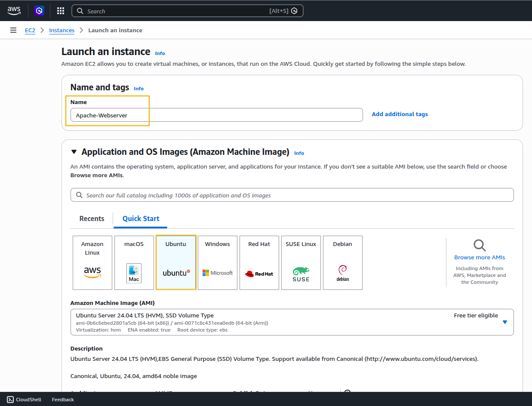This screenshot has width=532, height=406.
Task: Click the Feedback button
Action: click(62, 399)
